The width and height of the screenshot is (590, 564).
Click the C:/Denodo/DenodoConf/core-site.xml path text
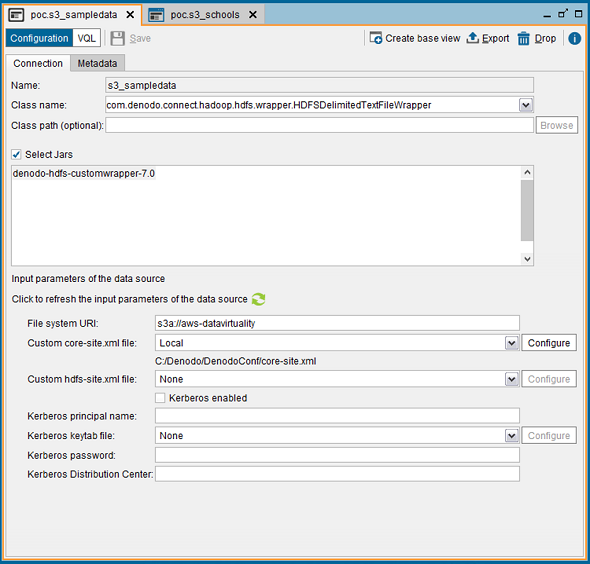click(236, 361)
